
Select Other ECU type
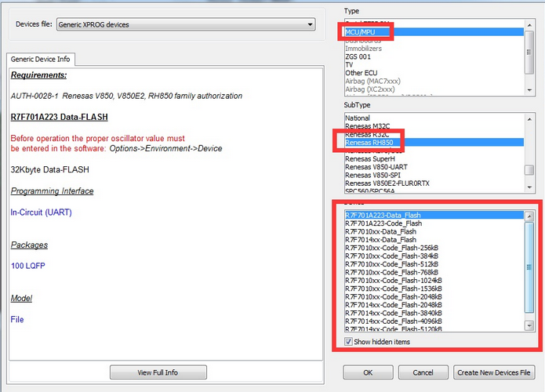(434, 73)
